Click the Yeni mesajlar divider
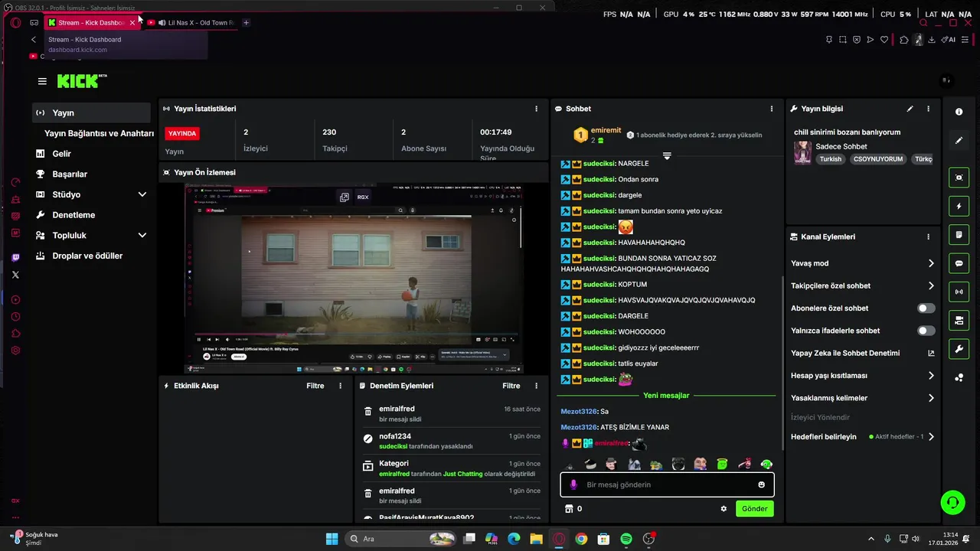The height and width of the screenshot is (551, 980). [x=666, y=396]
